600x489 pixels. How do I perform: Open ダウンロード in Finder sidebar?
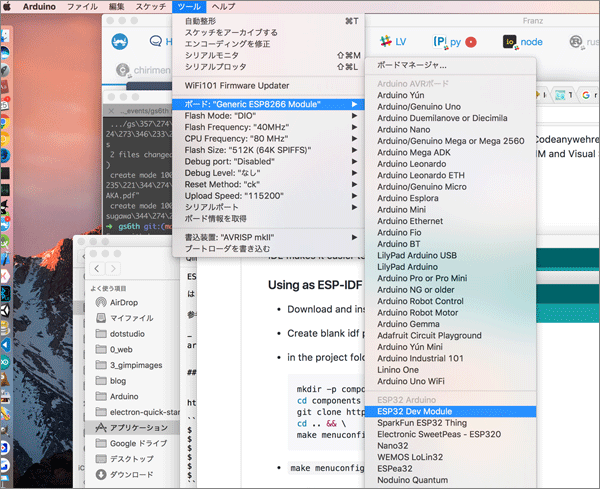click(x=132, y=475)
